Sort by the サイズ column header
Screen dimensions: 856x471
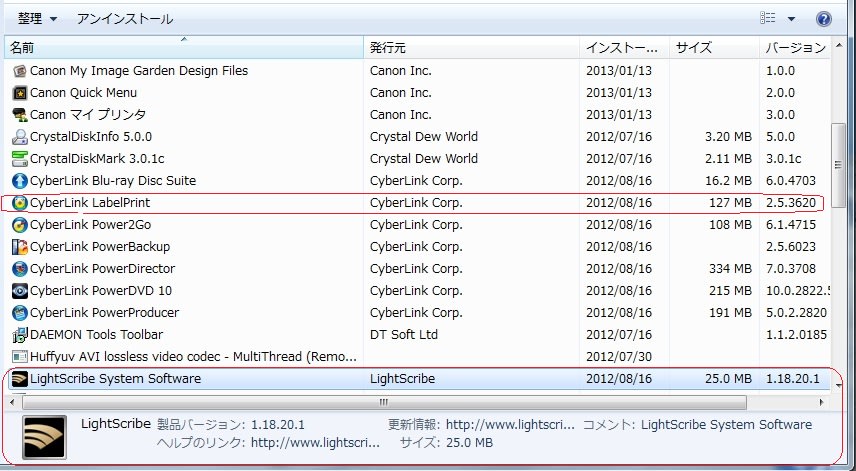pyautogui.click(x=714, y=47)
